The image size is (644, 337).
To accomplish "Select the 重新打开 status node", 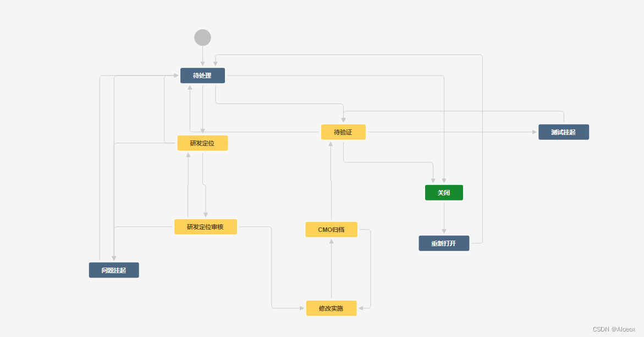I will 444,243.
